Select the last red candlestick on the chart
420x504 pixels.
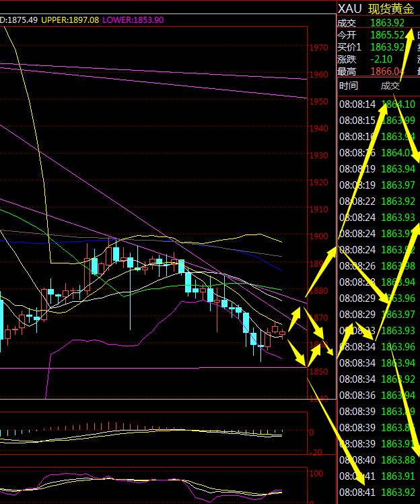tap(282, 333)
